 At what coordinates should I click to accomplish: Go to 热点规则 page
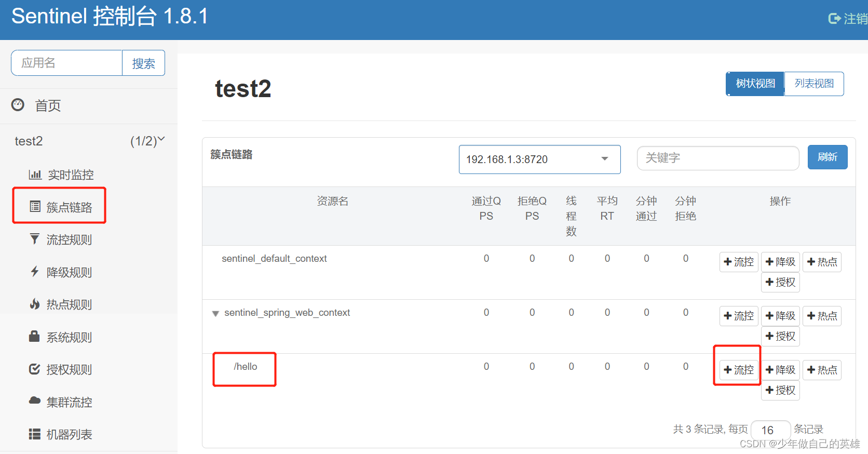[69, 304]
